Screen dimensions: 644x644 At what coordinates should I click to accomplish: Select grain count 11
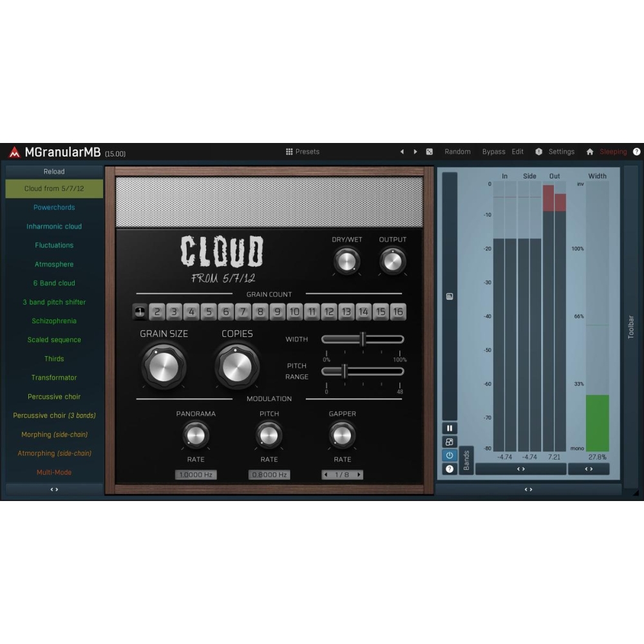(312, 312)
